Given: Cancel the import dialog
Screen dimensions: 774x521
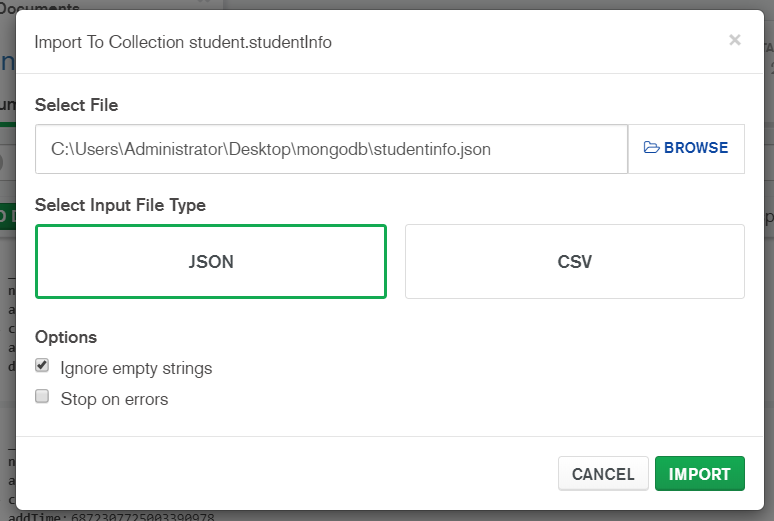Looking at the screenshot, I should tap(603, 474).
